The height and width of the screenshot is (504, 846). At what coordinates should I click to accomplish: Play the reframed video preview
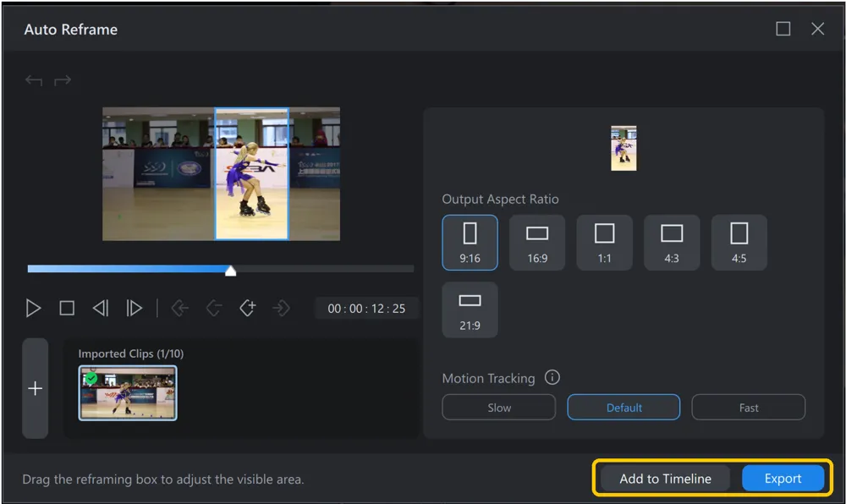pyautogui.click(x=33, y=309)
